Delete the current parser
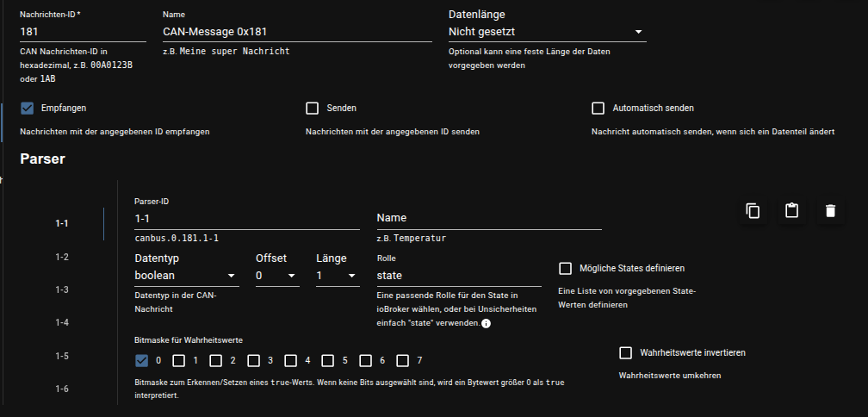 (x=830, y=211)
